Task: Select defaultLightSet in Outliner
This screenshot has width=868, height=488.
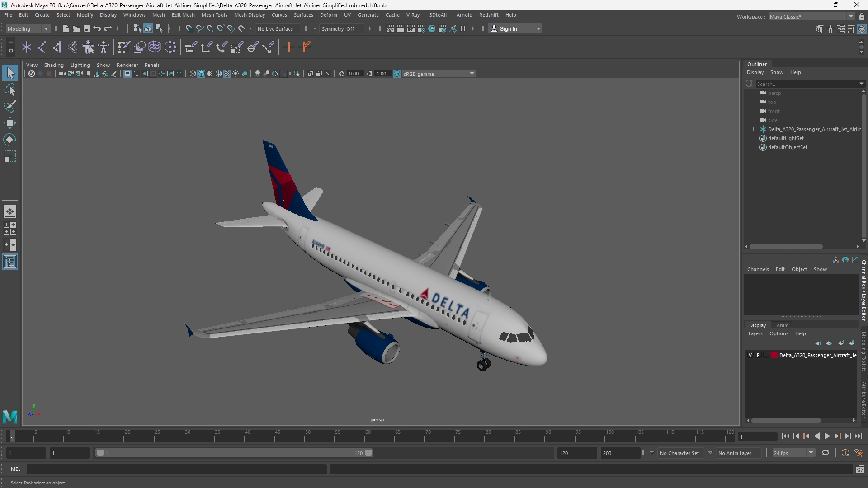Action: tap(786, 138)
